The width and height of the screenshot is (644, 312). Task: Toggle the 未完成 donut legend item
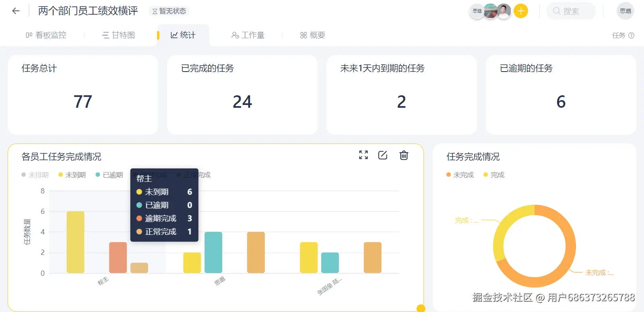460,175
